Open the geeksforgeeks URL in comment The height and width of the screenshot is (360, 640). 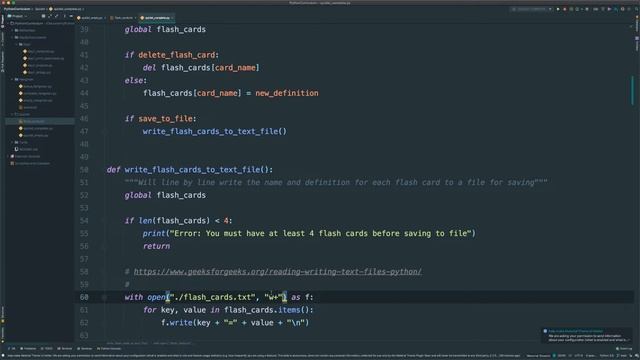coord(278,271)
